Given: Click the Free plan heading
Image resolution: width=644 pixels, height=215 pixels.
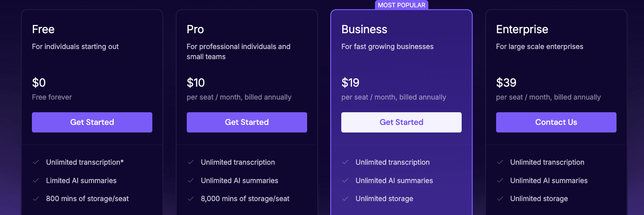Looking at the screenshot, I should pos(43,29).
